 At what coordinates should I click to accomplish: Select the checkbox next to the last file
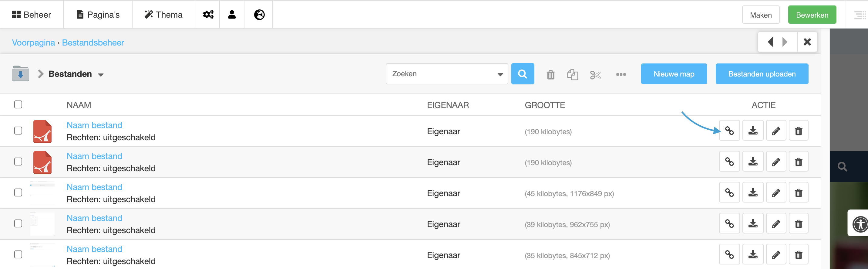[18, 254]
